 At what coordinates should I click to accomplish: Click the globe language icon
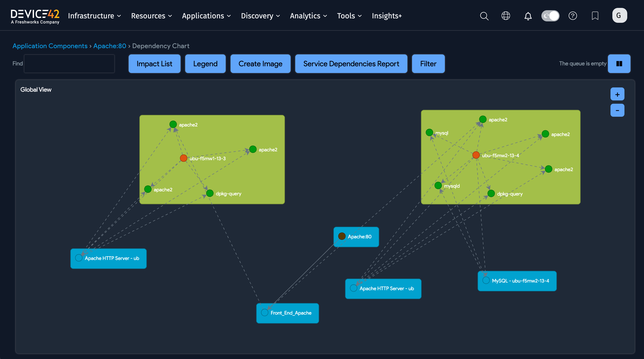pos(506,16)
